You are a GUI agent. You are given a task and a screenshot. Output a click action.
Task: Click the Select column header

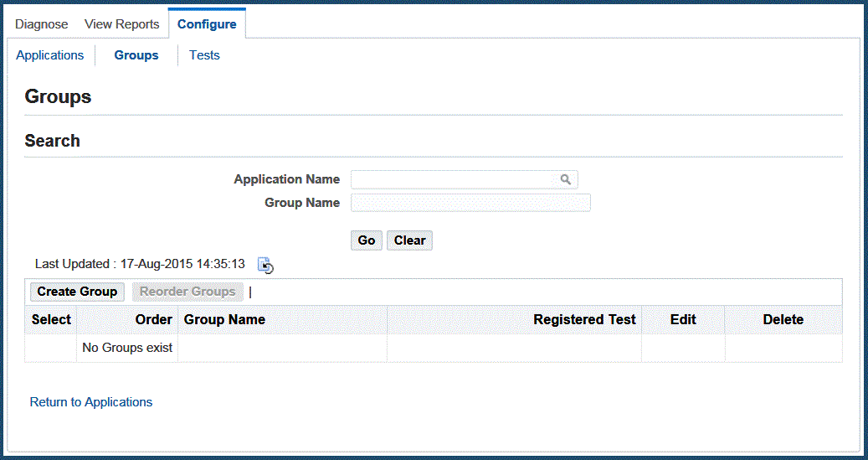point(51,320)
